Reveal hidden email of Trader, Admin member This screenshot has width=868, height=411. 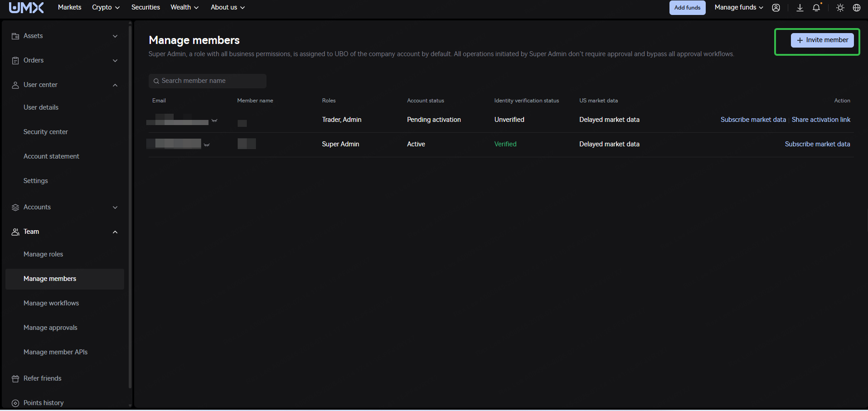tap(214, 121)
